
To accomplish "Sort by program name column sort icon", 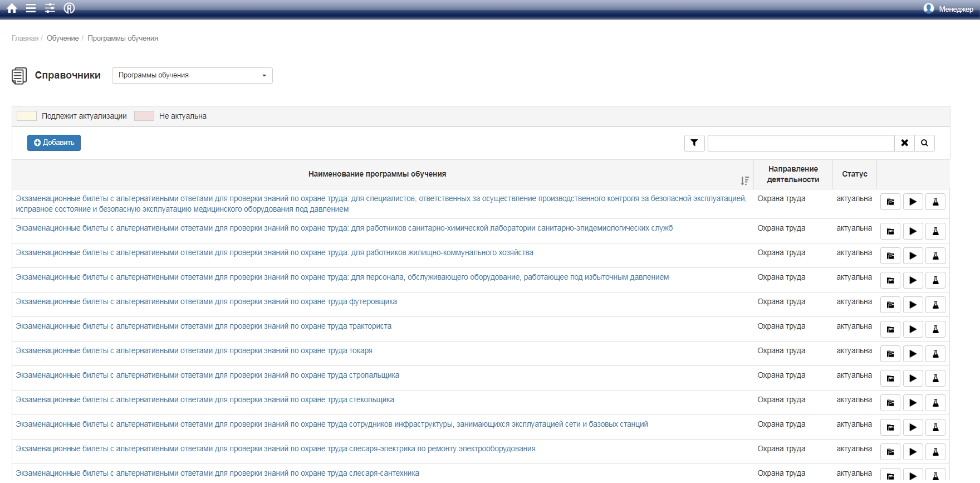I will [x=744, y=180].
